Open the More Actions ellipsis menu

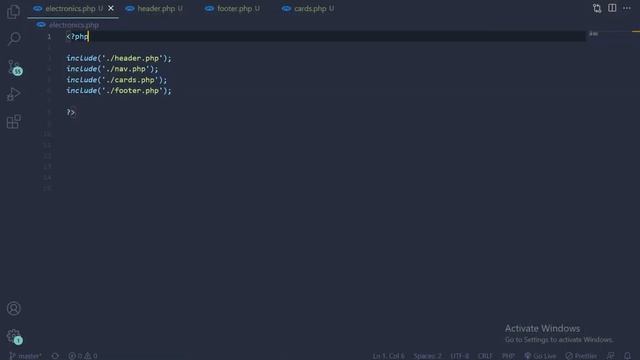point(627,8)
